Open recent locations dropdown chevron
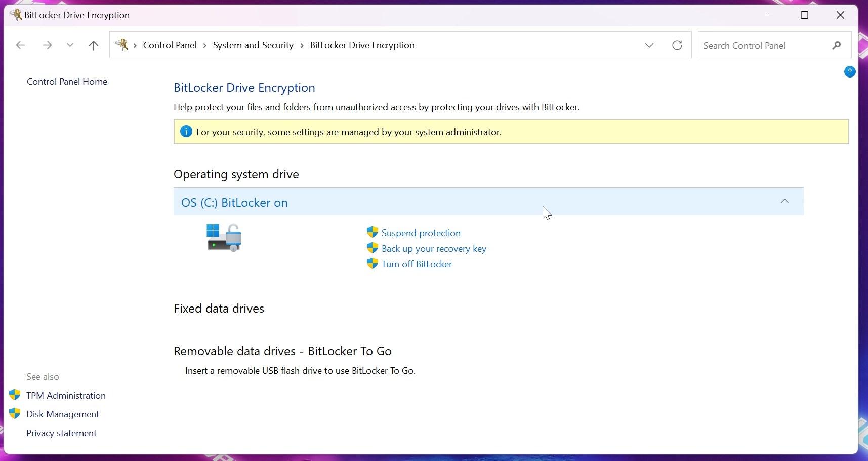Viewport: 868px width, 461px height. [70, 46]
